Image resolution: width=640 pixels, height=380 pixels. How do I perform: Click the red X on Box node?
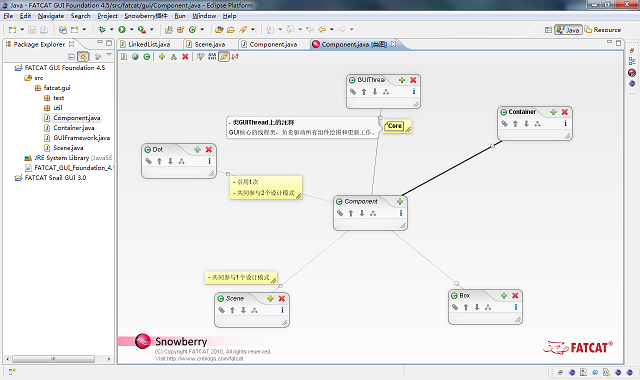(x=515, y=296)
